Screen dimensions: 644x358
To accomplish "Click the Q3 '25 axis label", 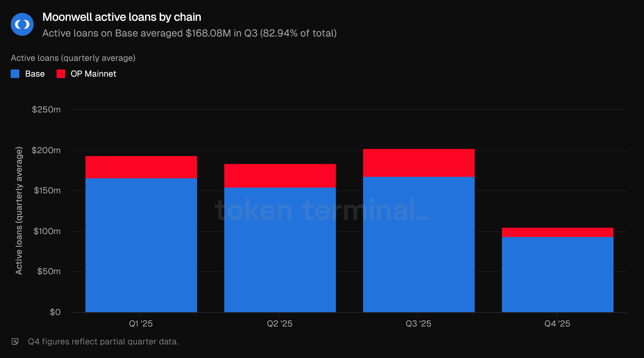I will pyautogui.click(x=418, y=323).
